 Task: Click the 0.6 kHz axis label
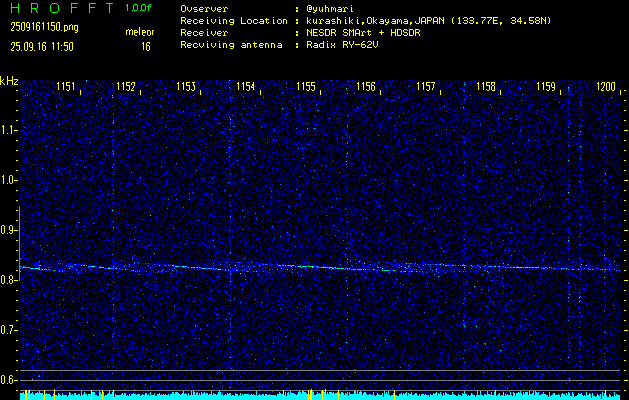[x=8, y=380]
